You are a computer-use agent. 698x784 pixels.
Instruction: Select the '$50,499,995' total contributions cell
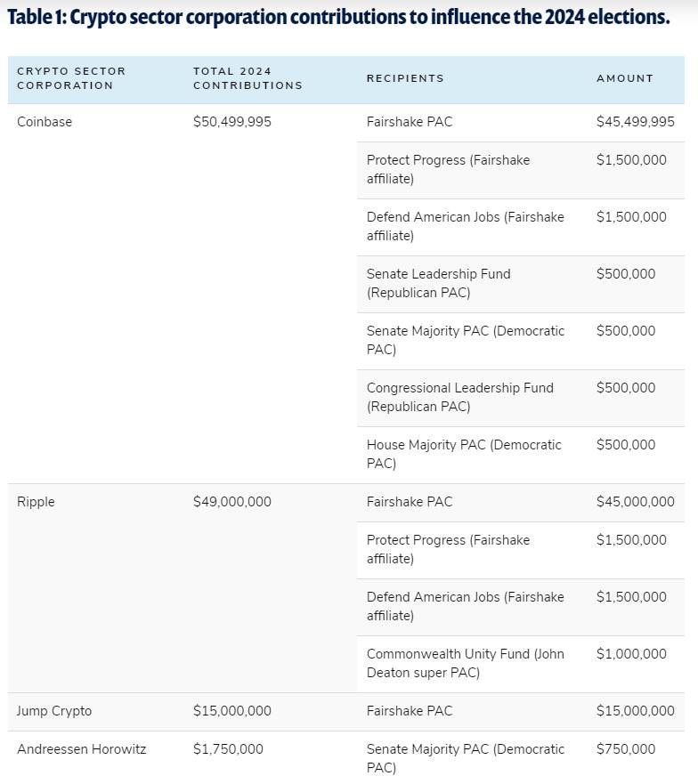232,122
